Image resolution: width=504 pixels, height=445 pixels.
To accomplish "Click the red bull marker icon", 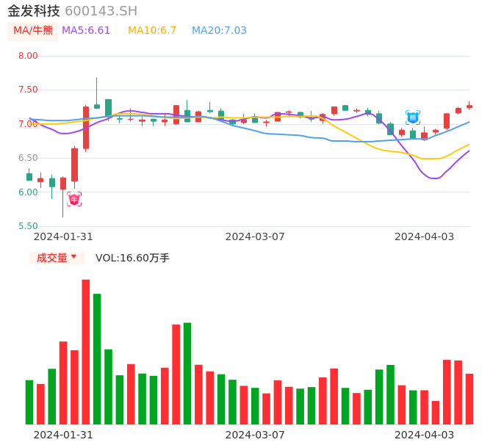I will (x=74, y=199).
